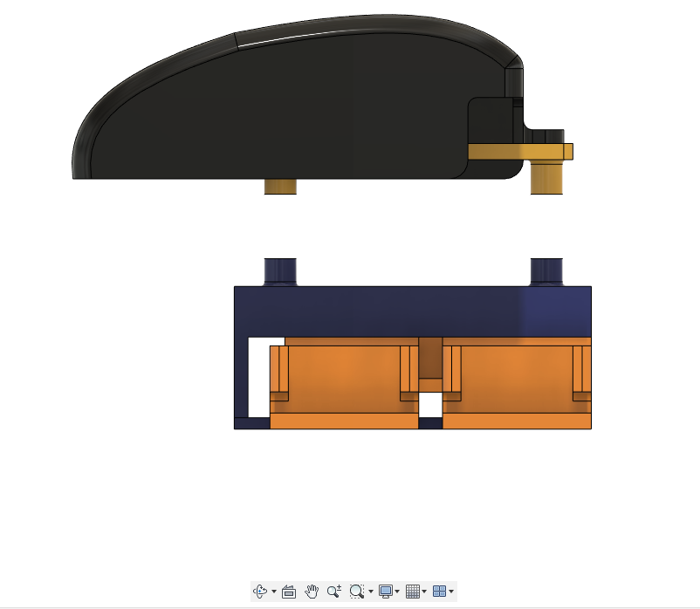Viewport: 700px width, 609px height.
Task: Open the Orbit type dropdown arrow
Action: [x=274, y=592]
